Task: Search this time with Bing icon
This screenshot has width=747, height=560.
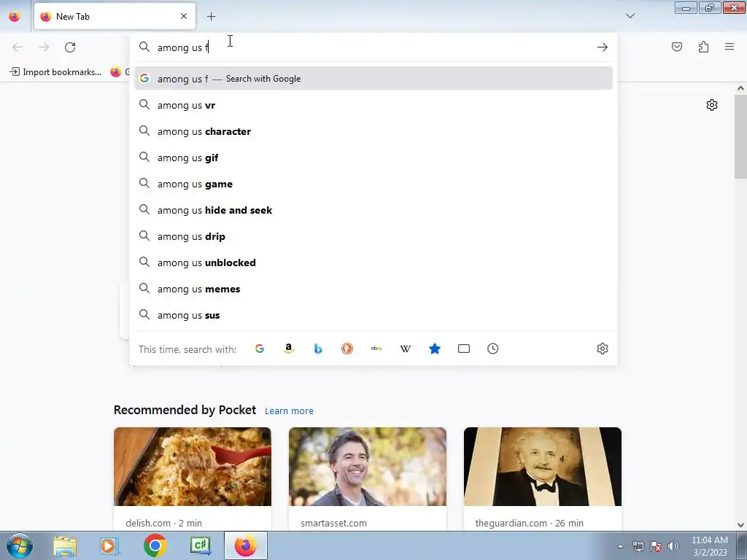Action: 318,349
